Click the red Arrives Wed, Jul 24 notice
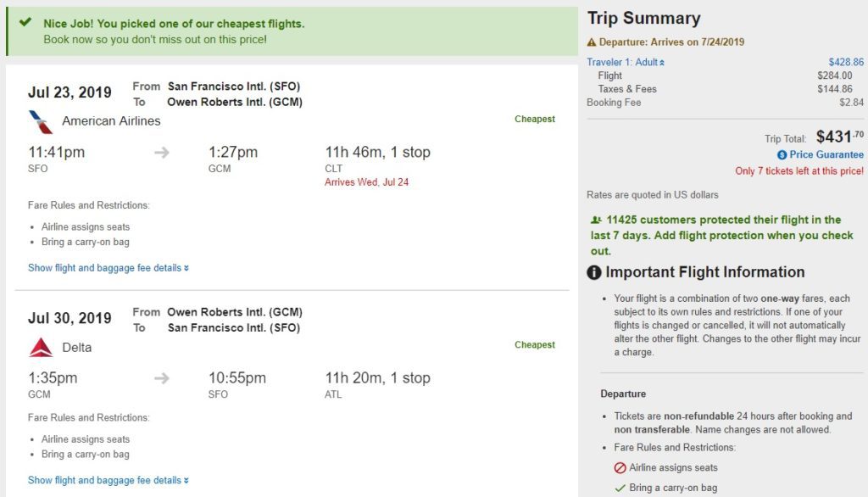 pos(366,182)
